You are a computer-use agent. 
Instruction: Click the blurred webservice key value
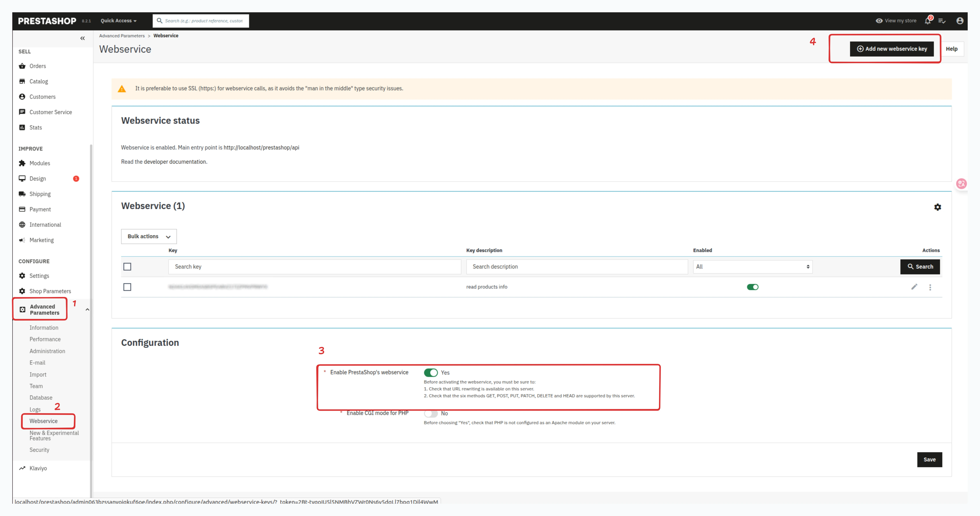(218, 287)
